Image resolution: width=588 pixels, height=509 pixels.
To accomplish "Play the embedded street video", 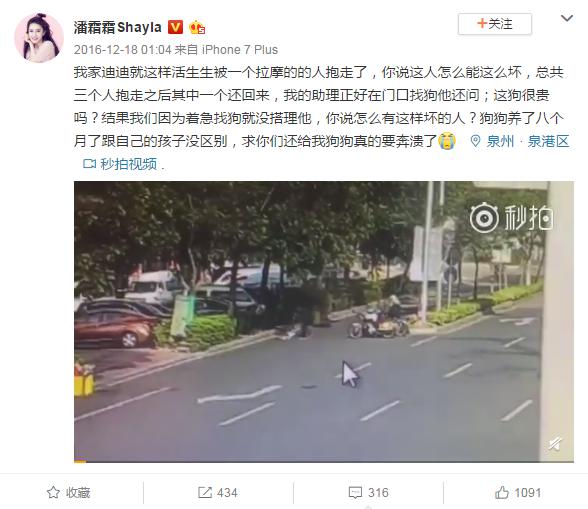I will pyautogui.click(x=324, y=321).
